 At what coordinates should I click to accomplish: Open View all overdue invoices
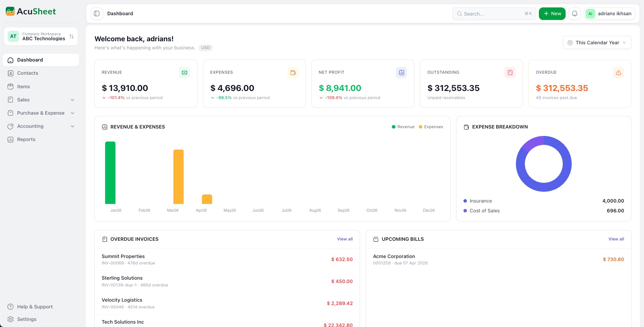344,239
